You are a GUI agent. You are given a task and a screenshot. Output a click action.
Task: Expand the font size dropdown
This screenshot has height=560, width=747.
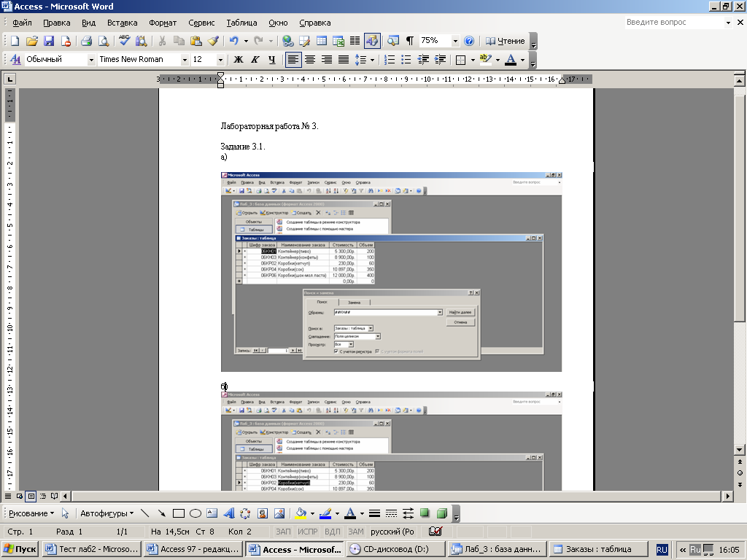click(x=220, y=60)
